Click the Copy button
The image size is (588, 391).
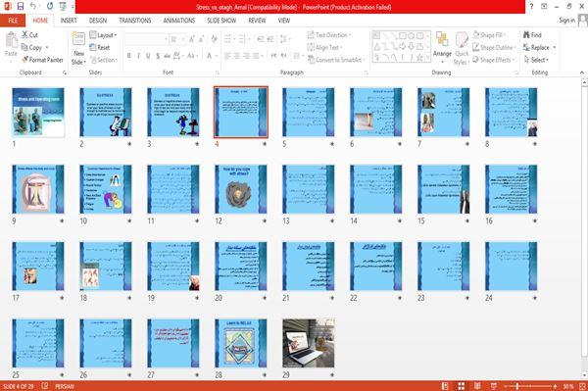pyautogui.click(x=35, y=47)
